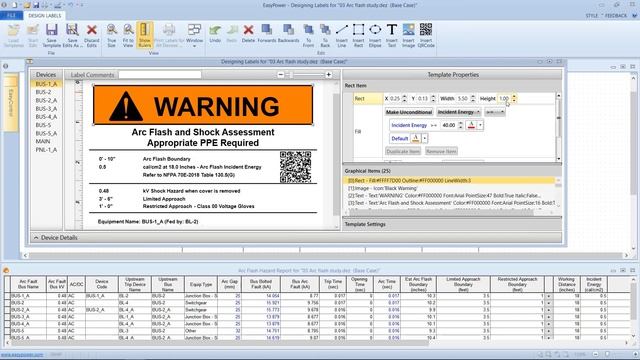
Task: Click the orange WARNING banner on label
Action: [203, 105]
